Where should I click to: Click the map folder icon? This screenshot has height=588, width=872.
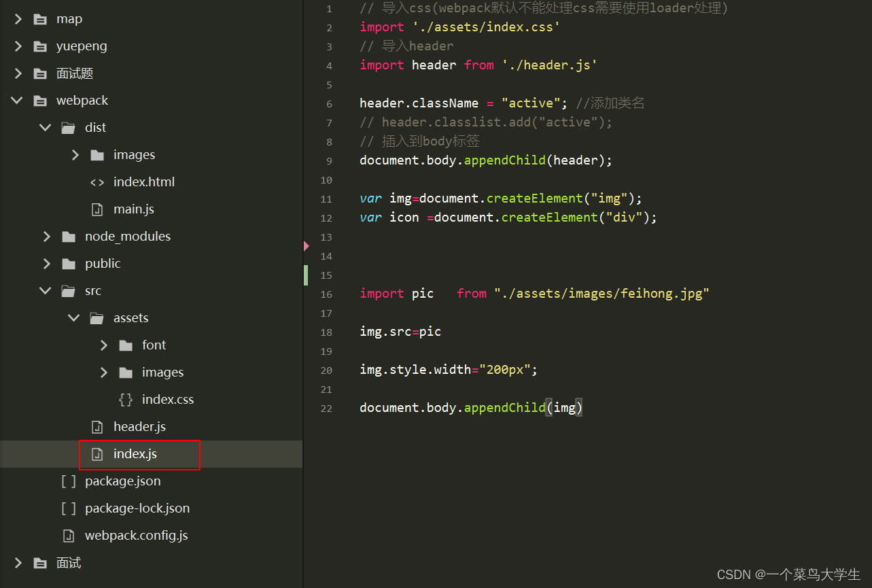point(40,19)
